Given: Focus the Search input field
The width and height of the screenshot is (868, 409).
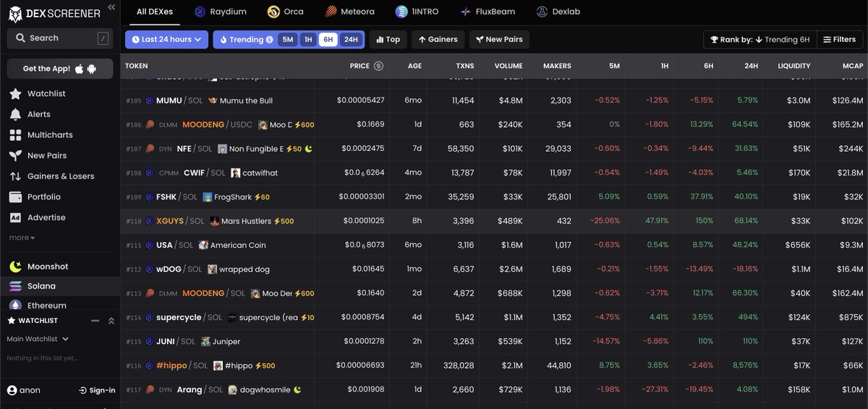Looking at the screenshot, I should click(60, 38).
